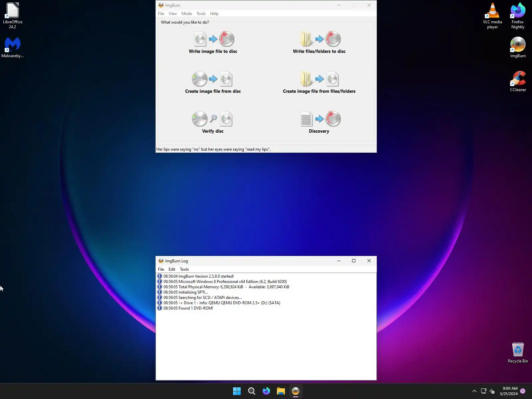Open File menu in ImgBurn Log window
The image size is (532, 399).
(x=161, y=269)
